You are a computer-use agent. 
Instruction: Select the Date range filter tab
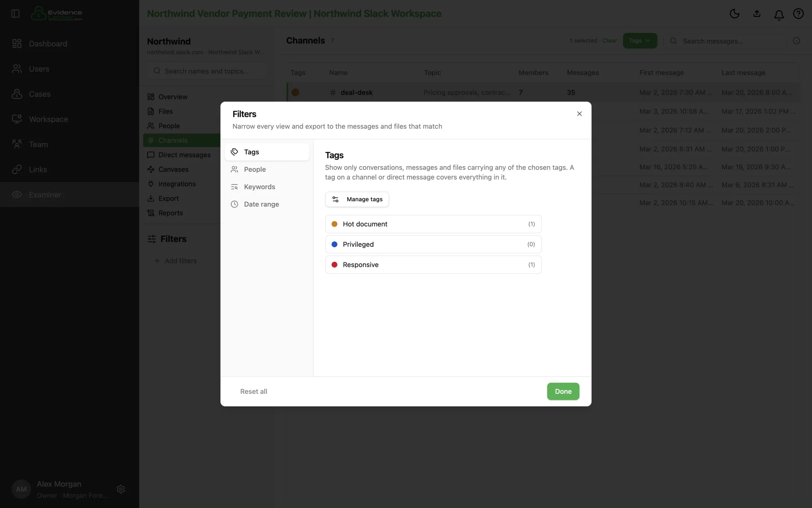click(x=267, y=204)
